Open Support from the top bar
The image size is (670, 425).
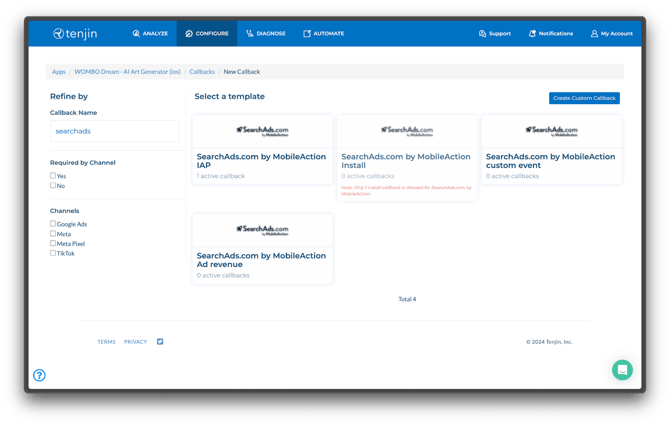tap(494, 34)
